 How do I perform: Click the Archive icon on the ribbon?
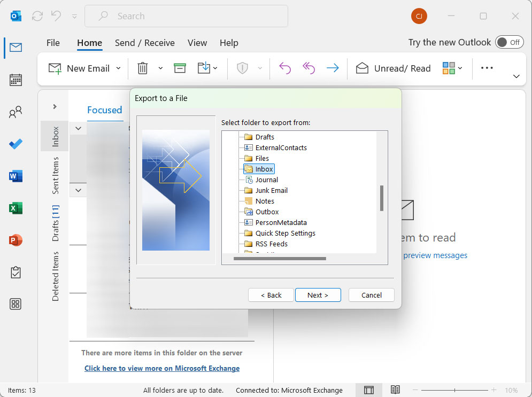click(180, 68)
